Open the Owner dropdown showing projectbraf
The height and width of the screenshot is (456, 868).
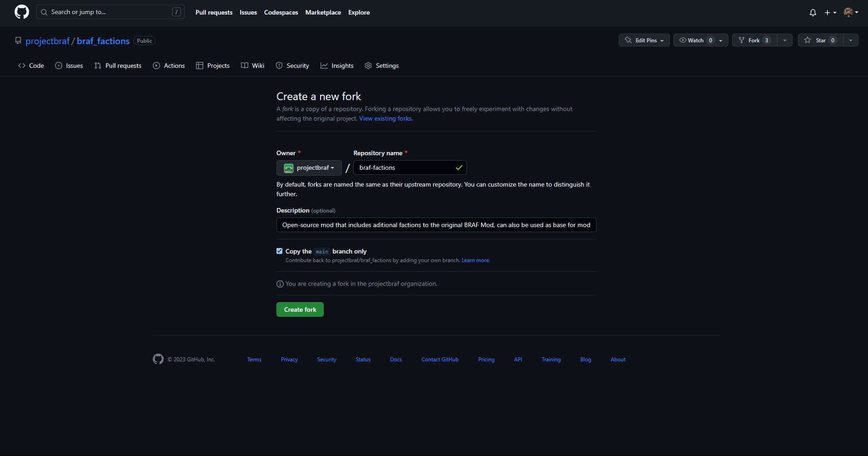coord(309,168)
